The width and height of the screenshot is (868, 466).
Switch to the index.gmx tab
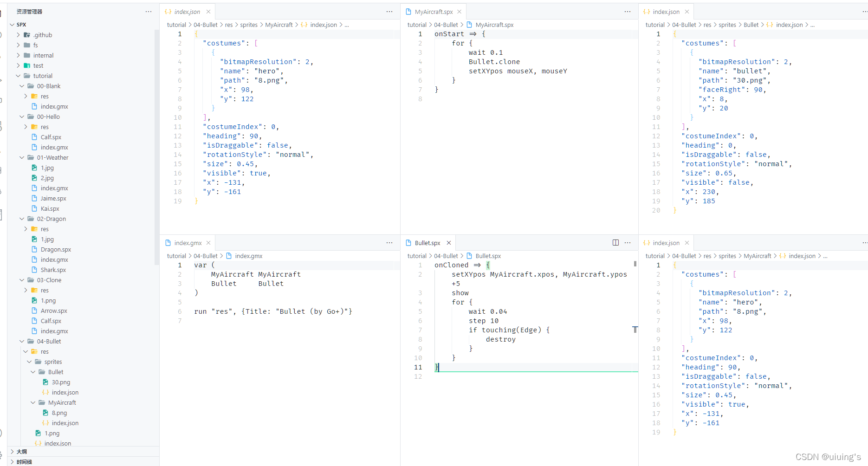(x=188, y=243)
